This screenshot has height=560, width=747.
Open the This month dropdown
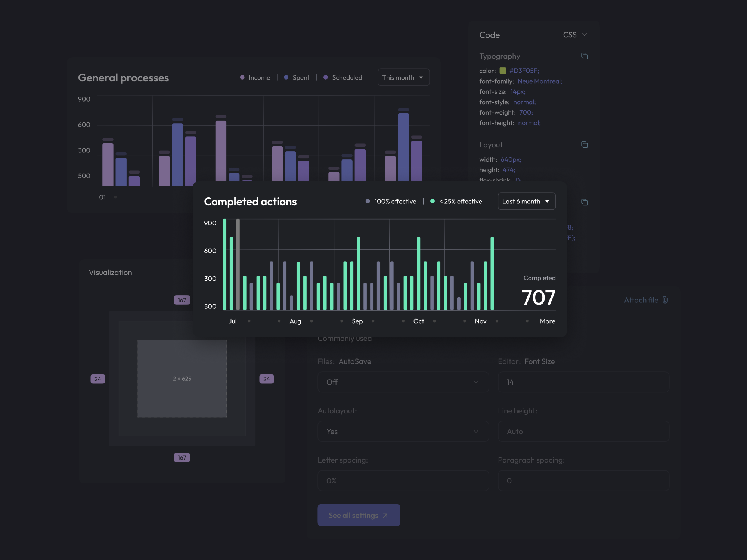point(403,77)
